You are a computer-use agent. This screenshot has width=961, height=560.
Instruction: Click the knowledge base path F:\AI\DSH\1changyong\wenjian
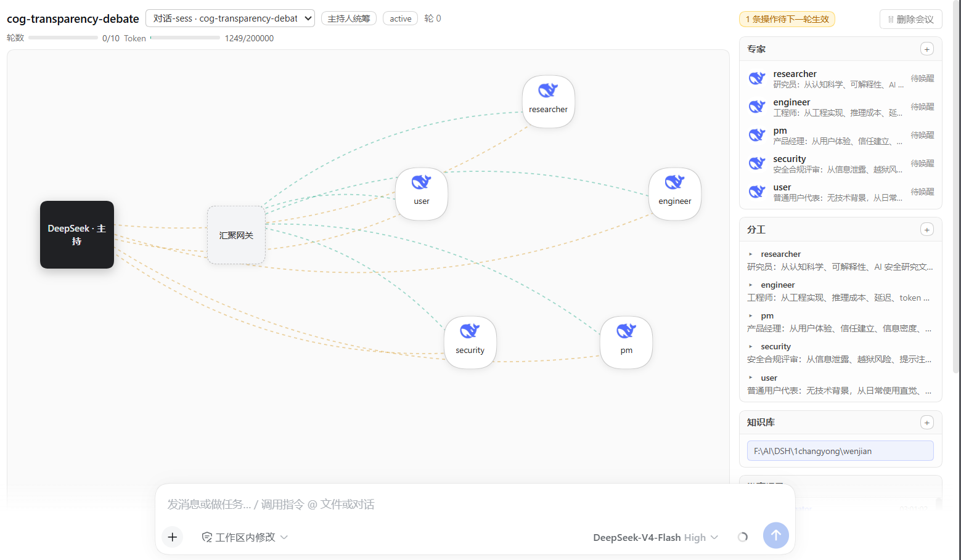click(840, 451)
